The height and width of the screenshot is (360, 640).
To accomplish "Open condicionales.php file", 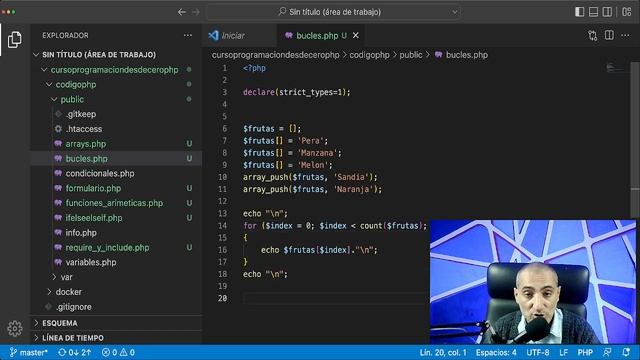I will [100, 173].
